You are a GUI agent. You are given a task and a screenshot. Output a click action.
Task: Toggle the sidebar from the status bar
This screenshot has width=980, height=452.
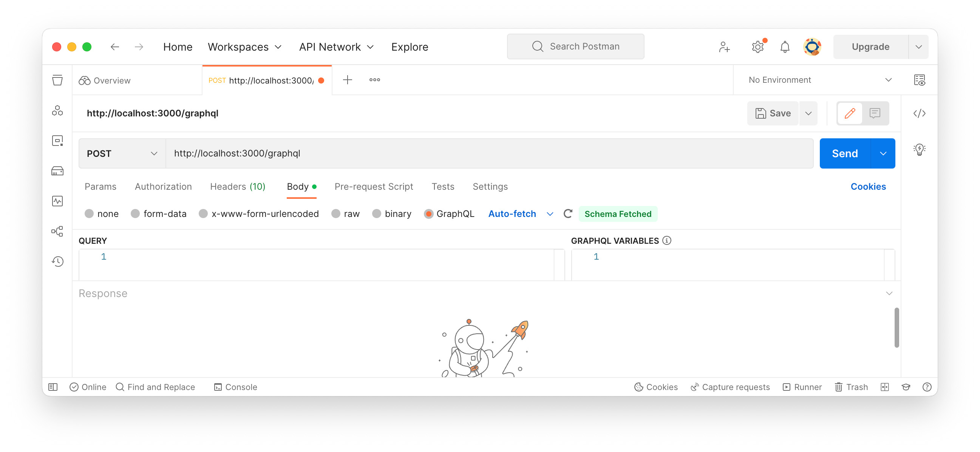(53, 387)
